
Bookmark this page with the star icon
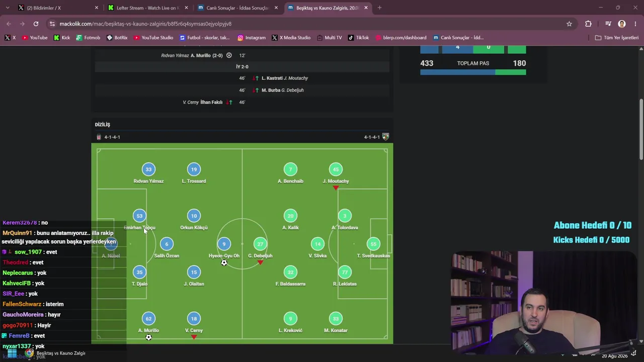(569, 24)
